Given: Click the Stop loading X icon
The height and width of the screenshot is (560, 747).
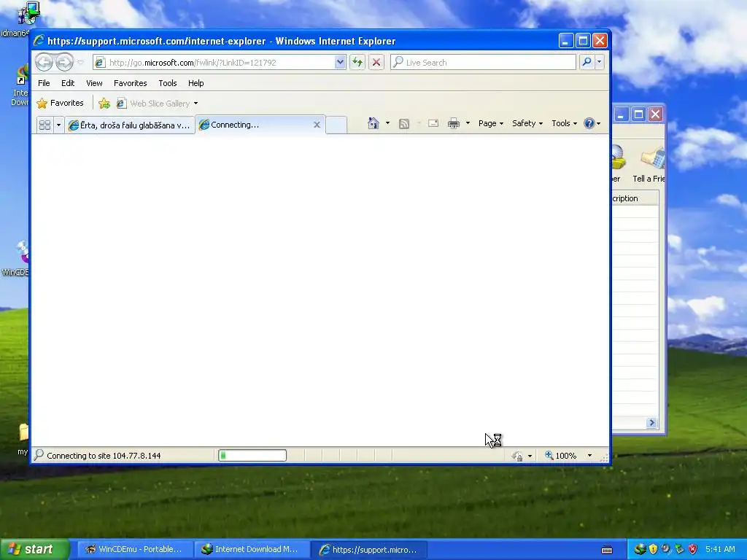Looking at the screenshot, I should pyautogui.click(x=376, y=62).
